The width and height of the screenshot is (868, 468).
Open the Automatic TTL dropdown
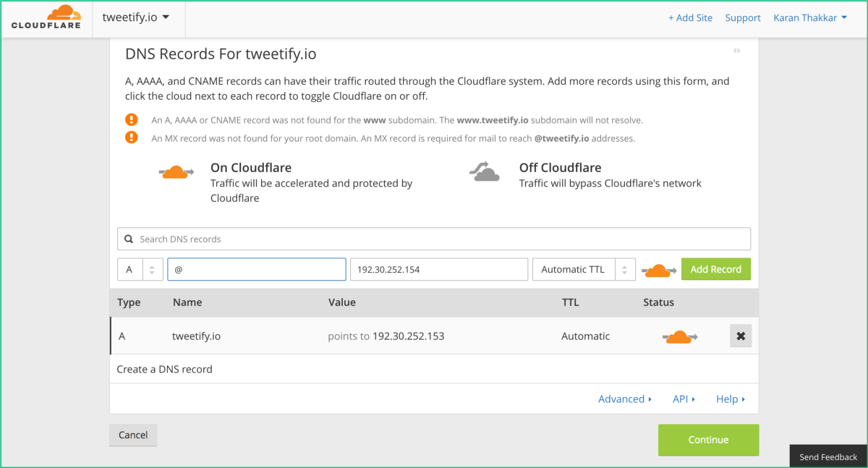[584, 269]
